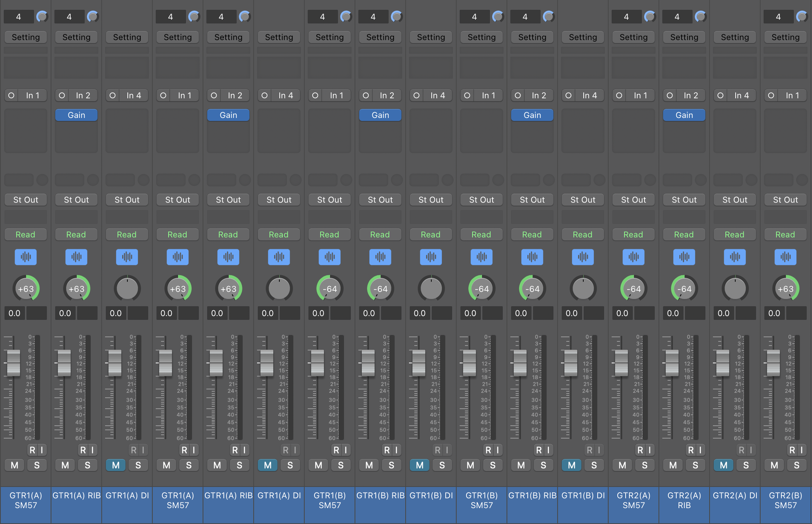This screenshot has width=812, height=524.
Task: Click the Setting button on GTR2(A) RIB strip
Action: [684, 37]
